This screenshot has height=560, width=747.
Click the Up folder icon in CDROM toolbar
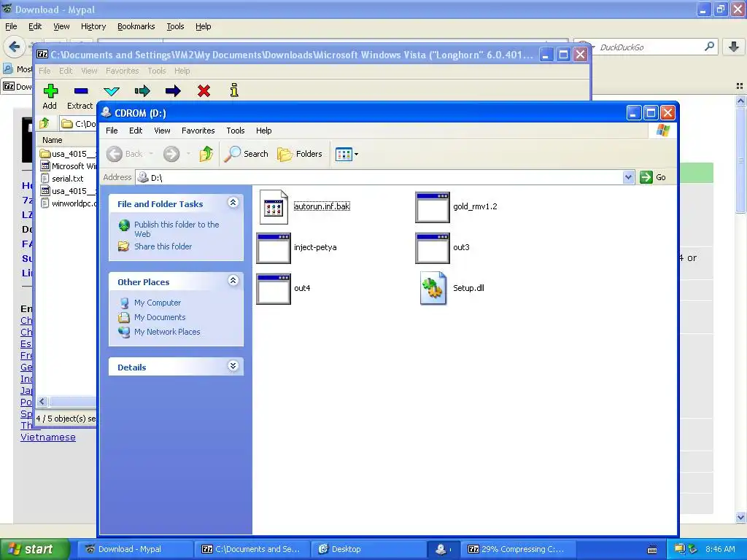[x=206, y=154]
